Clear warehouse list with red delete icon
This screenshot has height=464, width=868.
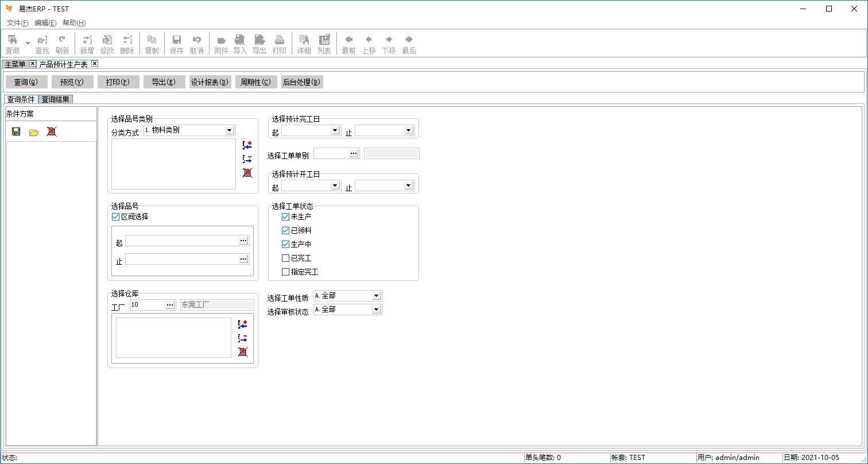pyautogui.click(x=243, y=352)
